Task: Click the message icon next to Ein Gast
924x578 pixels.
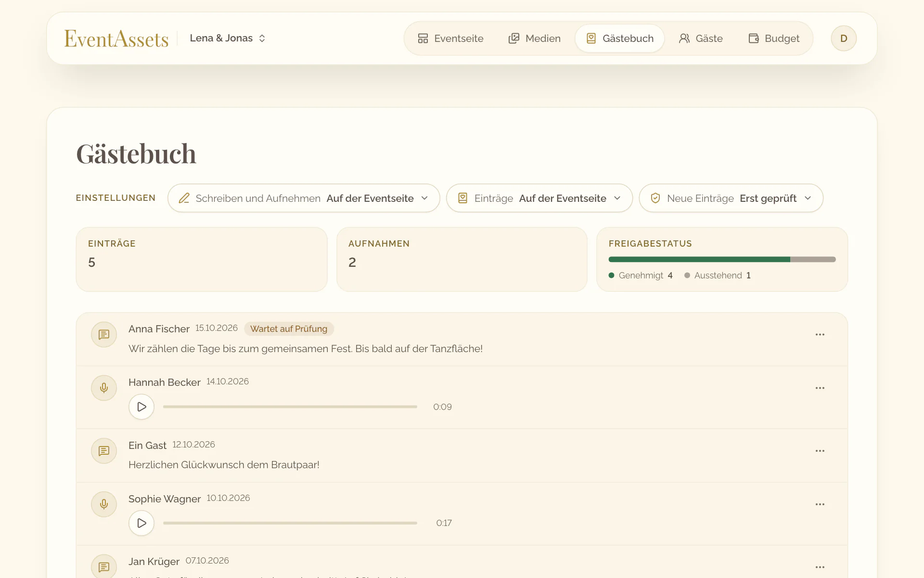Action: click(x=104, y=451)
